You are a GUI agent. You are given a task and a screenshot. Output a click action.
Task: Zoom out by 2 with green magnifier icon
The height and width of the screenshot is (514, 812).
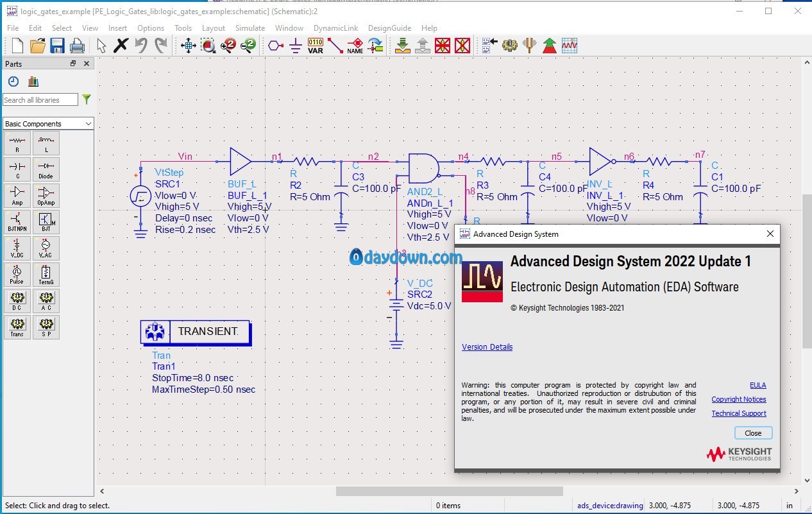pyautogui.click(x=248, y=46)
